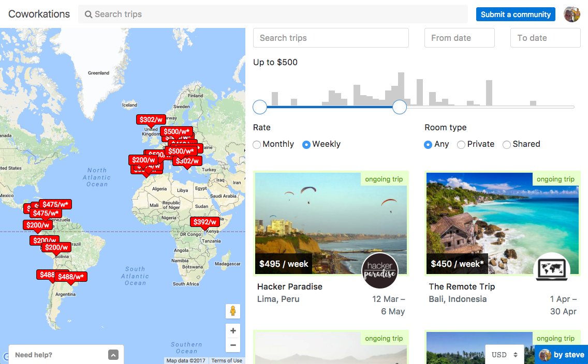Screen dimensions: 588x364
Task: Open the From date picker field
Action: pos(460,38)
